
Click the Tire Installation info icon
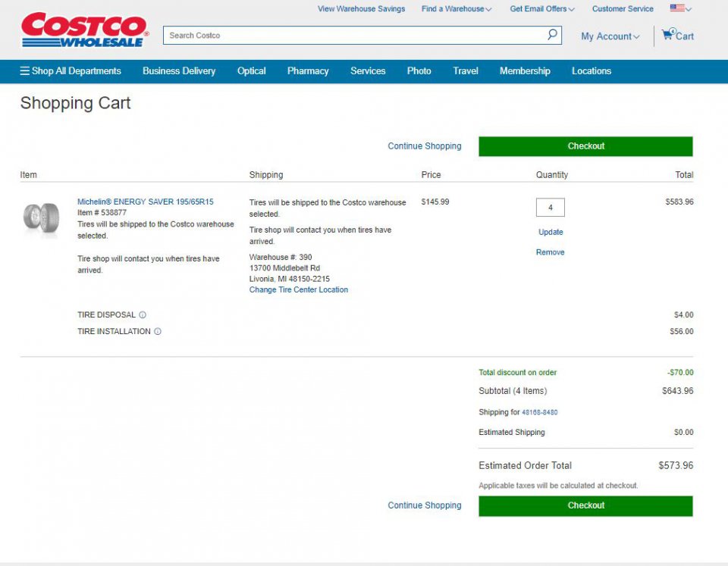click(158, 331)
